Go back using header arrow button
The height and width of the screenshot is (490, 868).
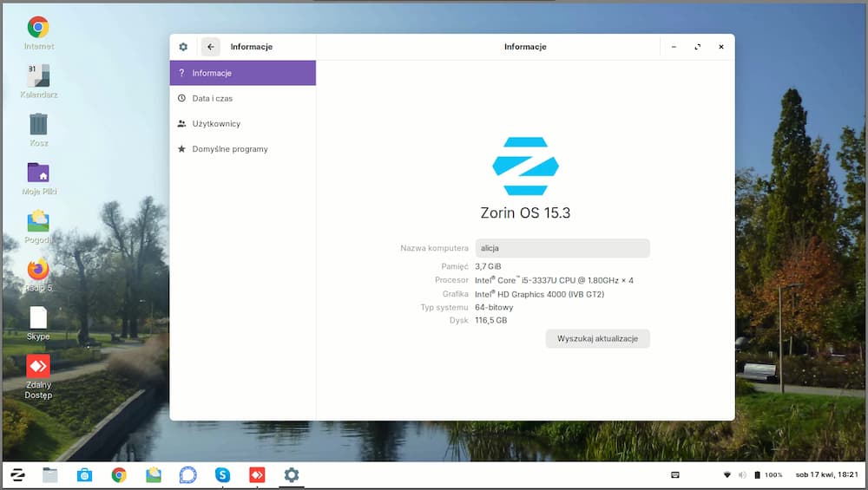coord(210,47)
